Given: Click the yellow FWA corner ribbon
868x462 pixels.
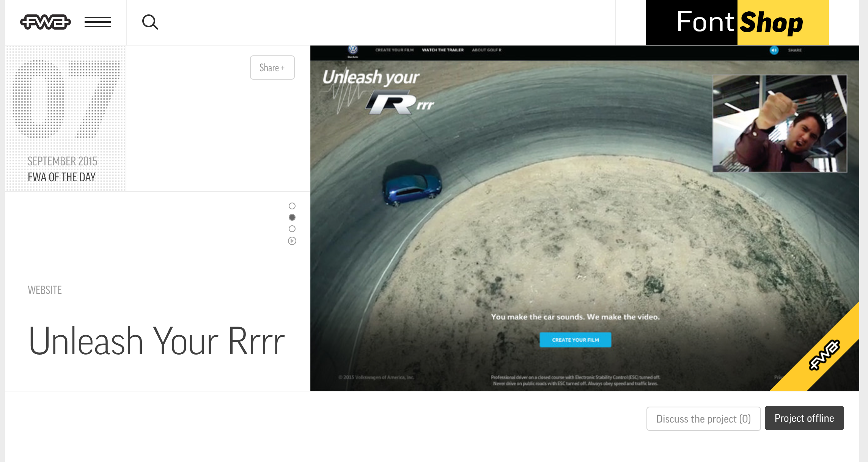Looking at the screenshot, I should 824,355.
